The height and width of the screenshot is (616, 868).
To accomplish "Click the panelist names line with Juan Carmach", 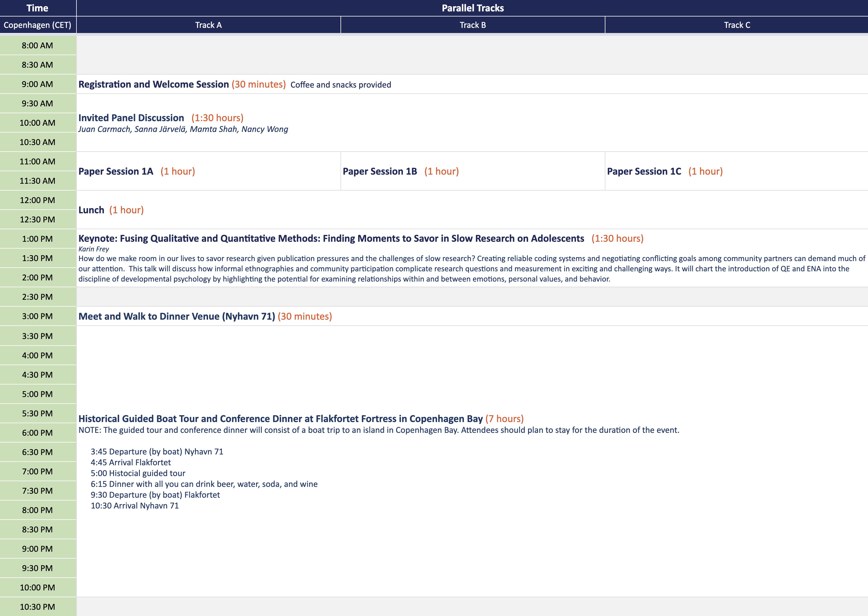I will coord(183,129).
